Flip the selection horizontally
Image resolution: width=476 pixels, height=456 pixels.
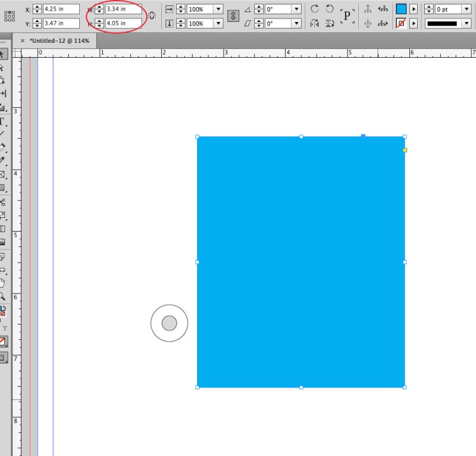(315, 23)
